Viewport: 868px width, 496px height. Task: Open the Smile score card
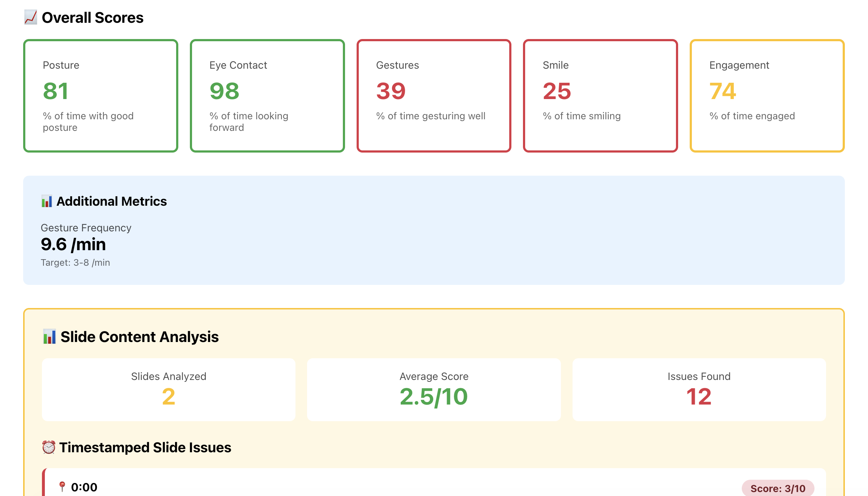click(x=600, y=96)
